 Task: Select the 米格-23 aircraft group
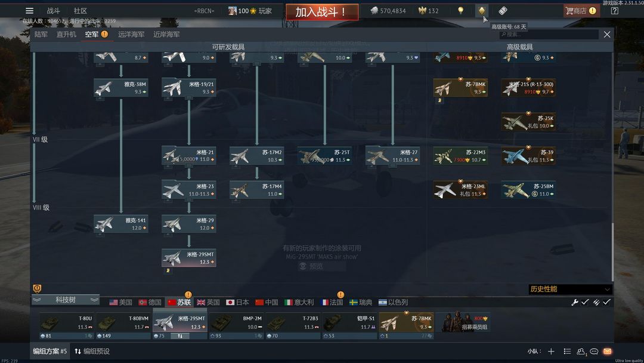tap(189, 190)
